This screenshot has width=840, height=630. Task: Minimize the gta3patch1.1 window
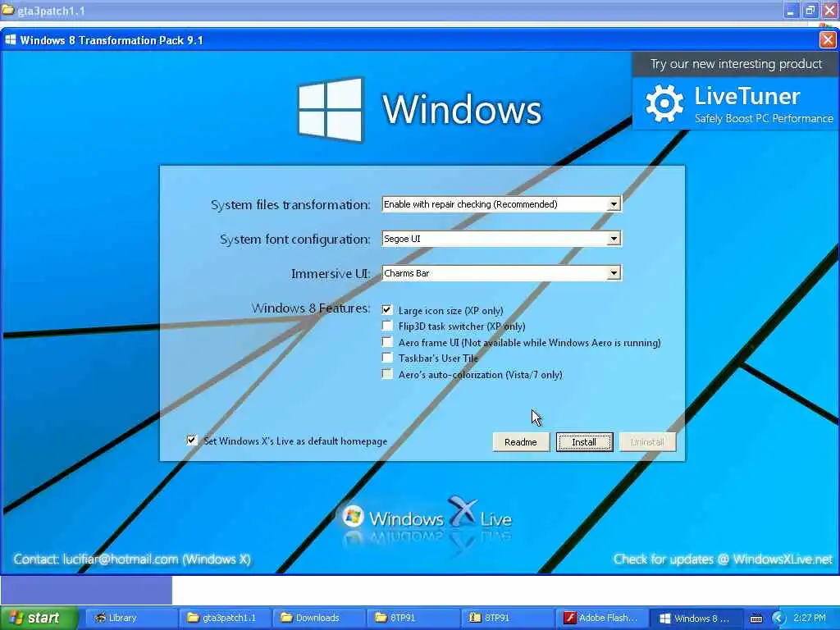[792, 10]
